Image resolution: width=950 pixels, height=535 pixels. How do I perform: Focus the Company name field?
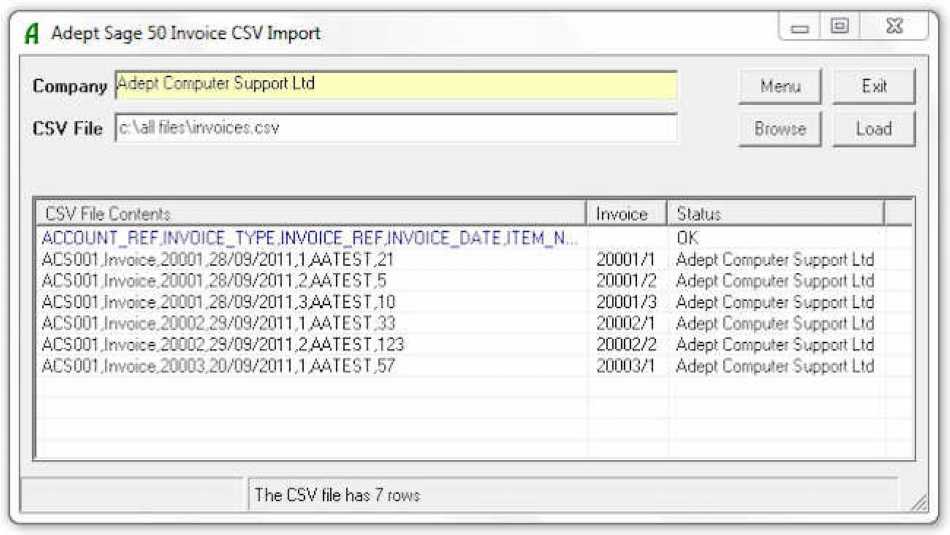[395, 85]
